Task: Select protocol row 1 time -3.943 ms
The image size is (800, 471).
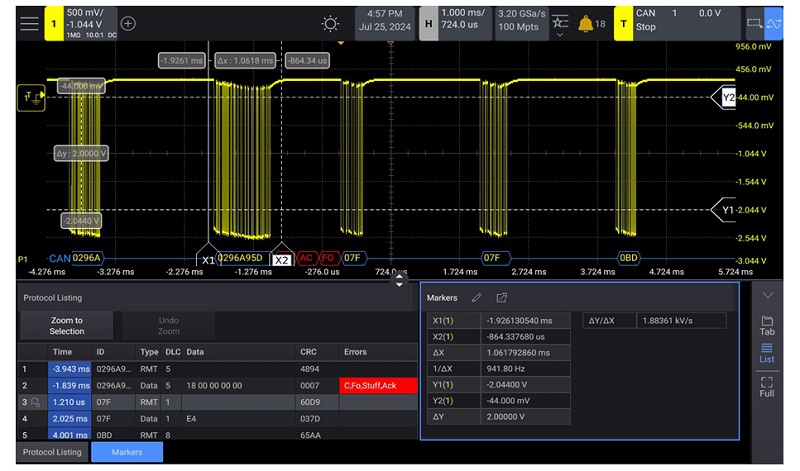Action: [70, 369]
